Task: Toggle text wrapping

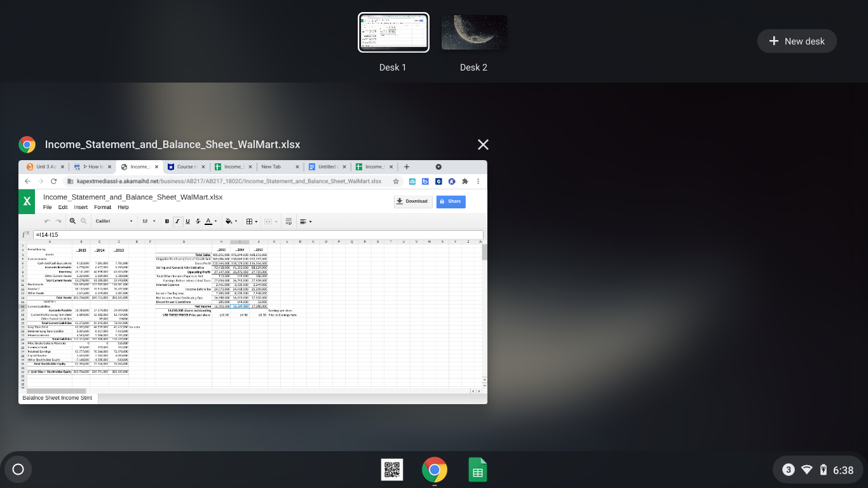Action: (288, 221)
